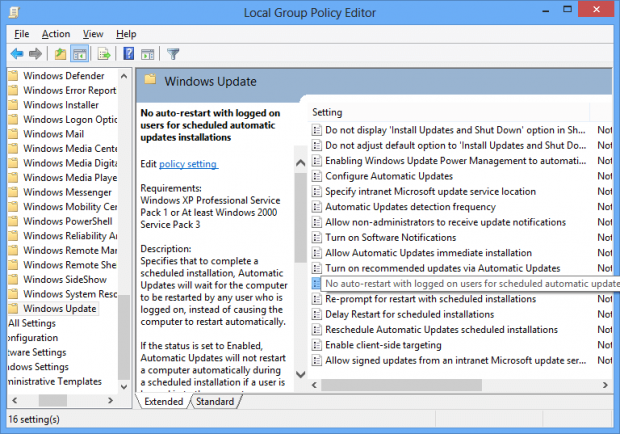Click icon beside Re-prompt for restart with scheduled installations

317,299
